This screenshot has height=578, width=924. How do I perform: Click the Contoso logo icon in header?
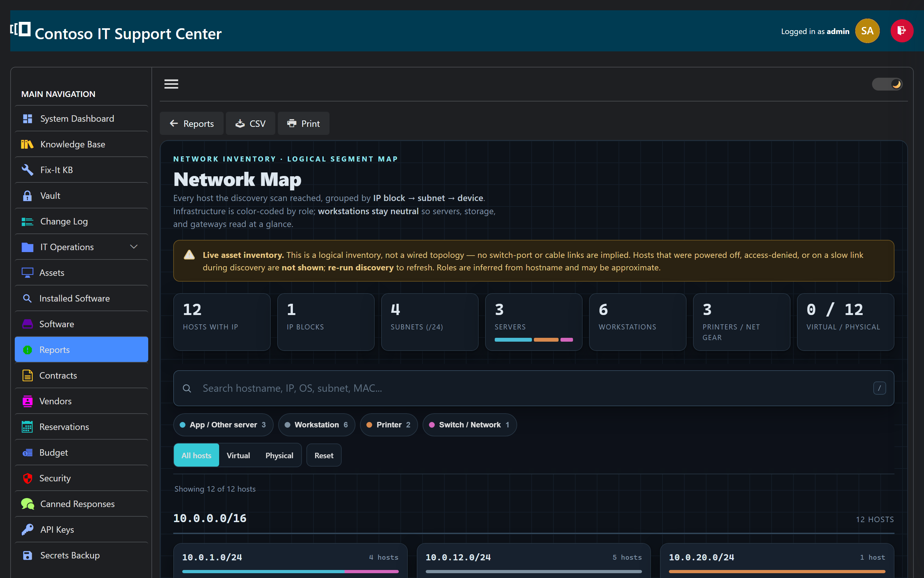(x=21, y=29)
